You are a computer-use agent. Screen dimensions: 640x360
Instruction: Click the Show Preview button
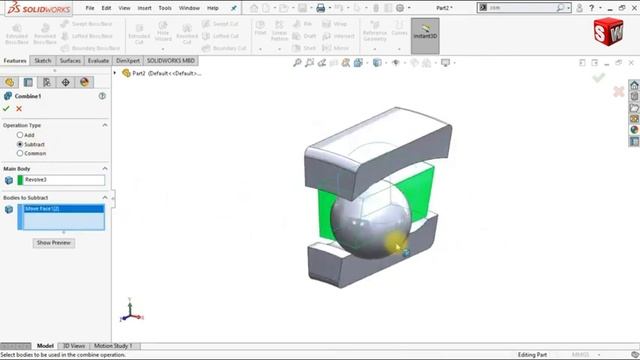(x=53, y=243)
